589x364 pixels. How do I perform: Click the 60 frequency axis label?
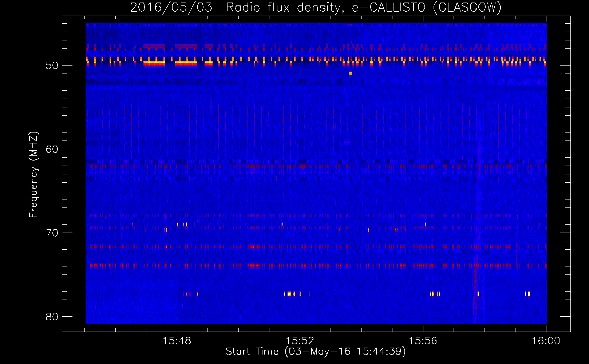pos(52,149)
